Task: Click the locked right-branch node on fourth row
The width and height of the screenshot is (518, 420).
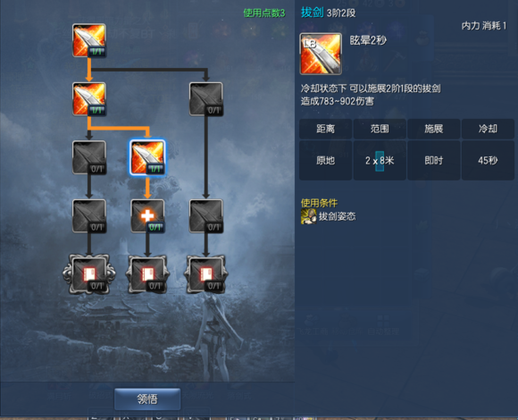Action: click(x=206, y=215)
